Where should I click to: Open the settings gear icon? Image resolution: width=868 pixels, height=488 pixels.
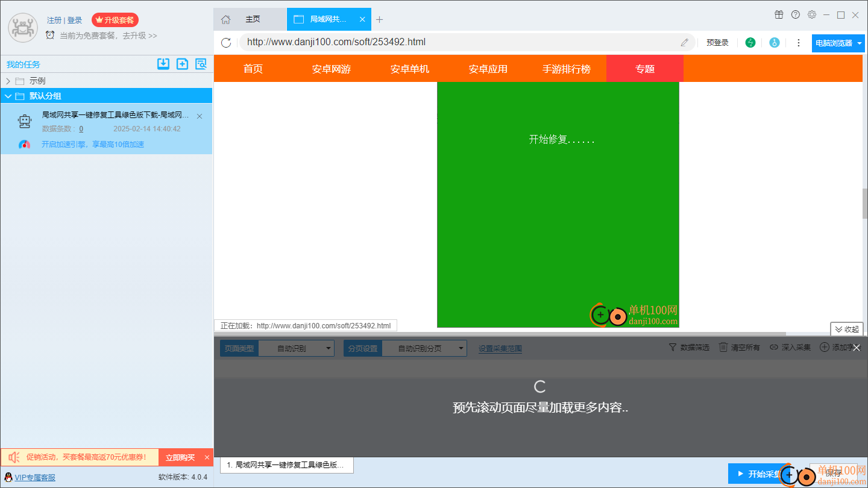pyautogui.click(x=812, y=14)
